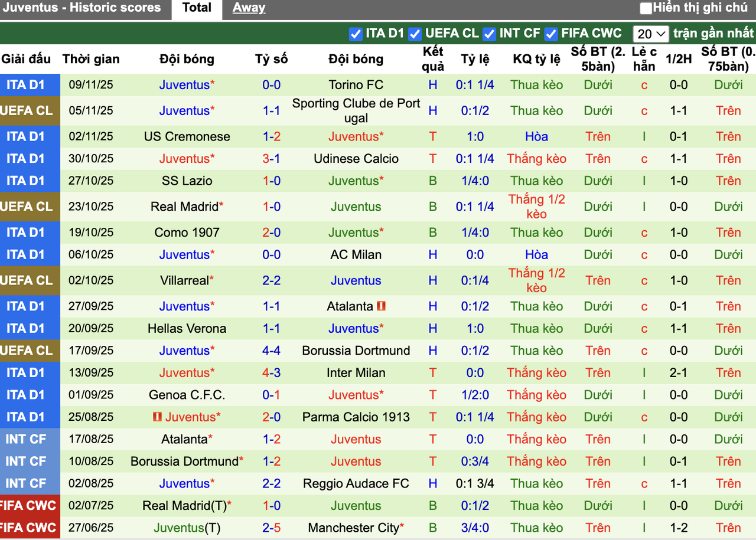Disable the INT CF filter checkbox
This screenshot has height=540, width=756.
489,34
